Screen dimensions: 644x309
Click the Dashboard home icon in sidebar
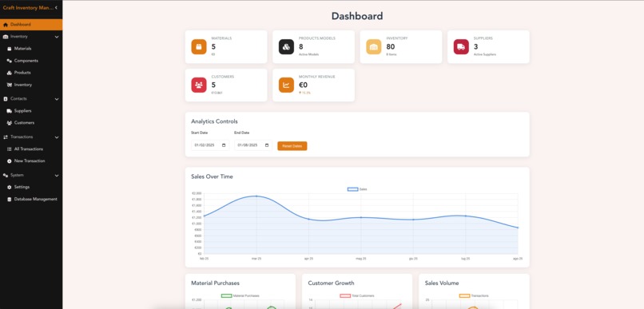coord(6,25)
